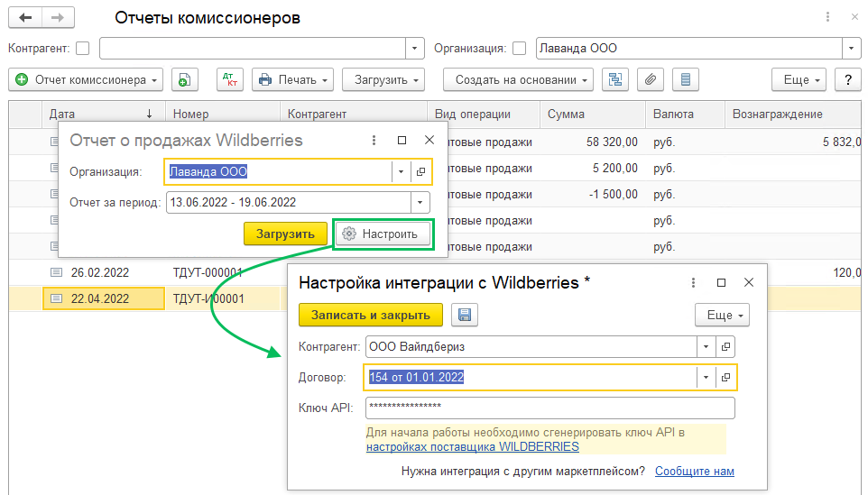Image resolution: width=868 pixels, height=495 pixels.
Task: Maximize the Отчет о продажах Wildberries dialog
Action: point(402,141)
